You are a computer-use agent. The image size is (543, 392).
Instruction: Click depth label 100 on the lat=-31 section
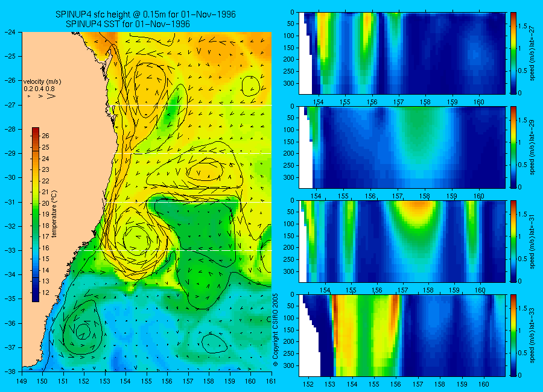[x=288, y=224]
